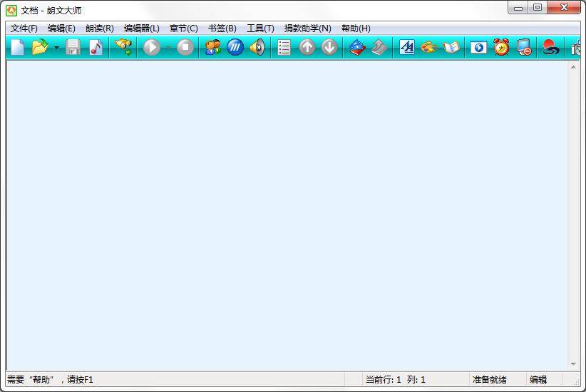
Task: Click the 准备就绪 status text
Action: [489, 380]
